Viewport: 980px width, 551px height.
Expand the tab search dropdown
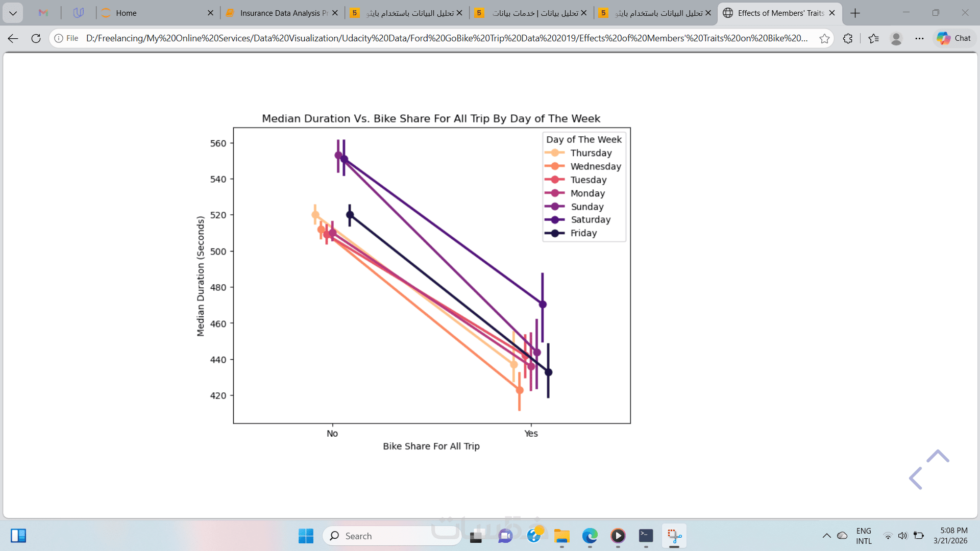point(13,13)
